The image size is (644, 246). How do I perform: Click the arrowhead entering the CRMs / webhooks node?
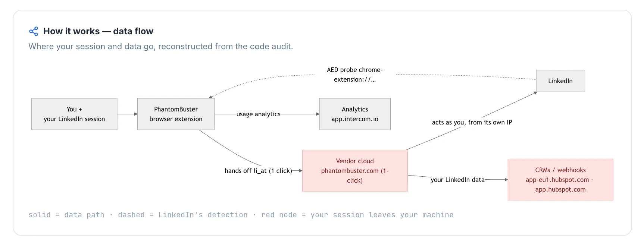coord(506,180)
